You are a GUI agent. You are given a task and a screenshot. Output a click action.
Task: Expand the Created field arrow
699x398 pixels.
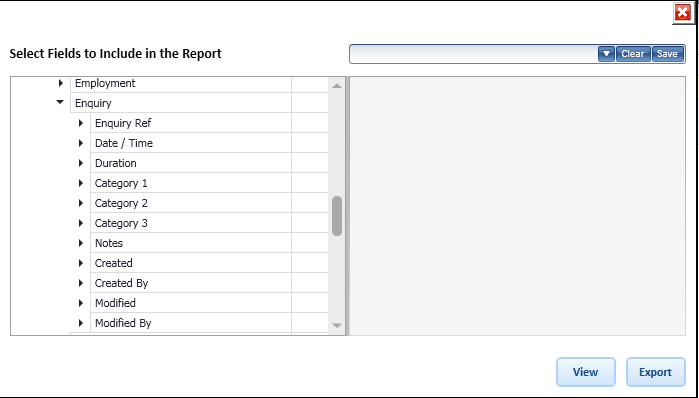click(x=81, y=263)
